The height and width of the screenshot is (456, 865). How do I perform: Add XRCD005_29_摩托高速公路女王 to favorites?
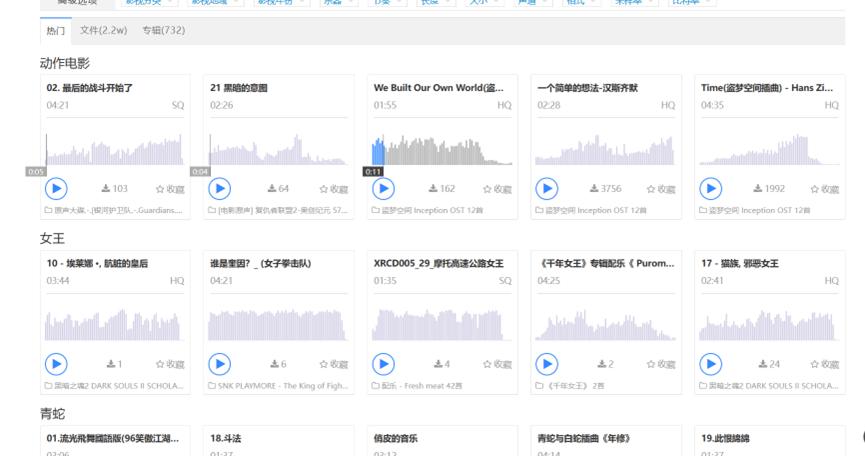[x=497, y=364]
